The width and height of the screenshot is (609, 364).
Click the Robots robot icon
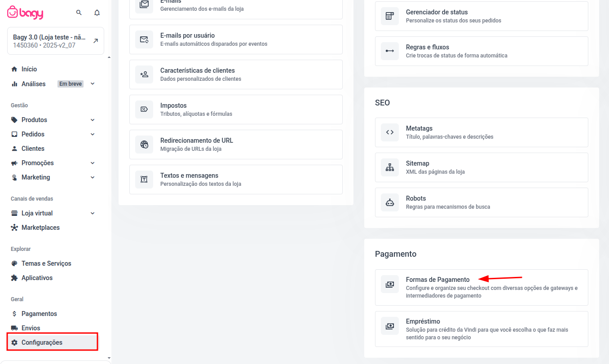click(389, 202)
